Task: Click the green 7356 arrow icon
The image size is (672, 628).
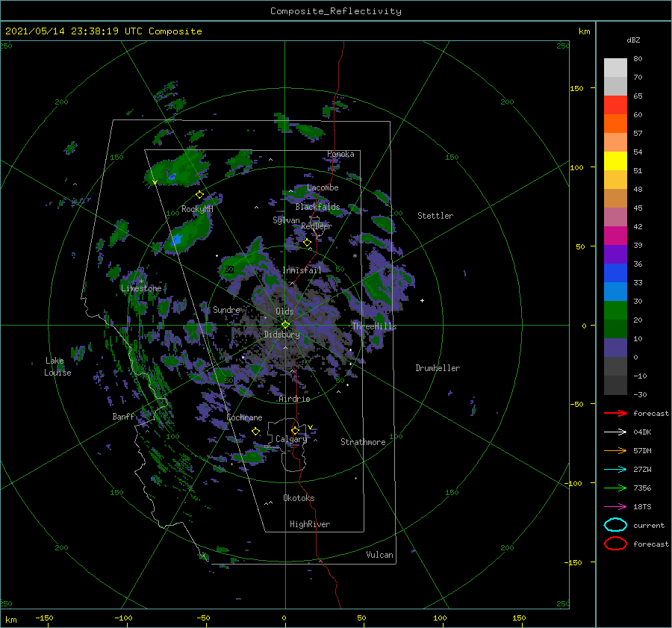Action: pos(615,488)
